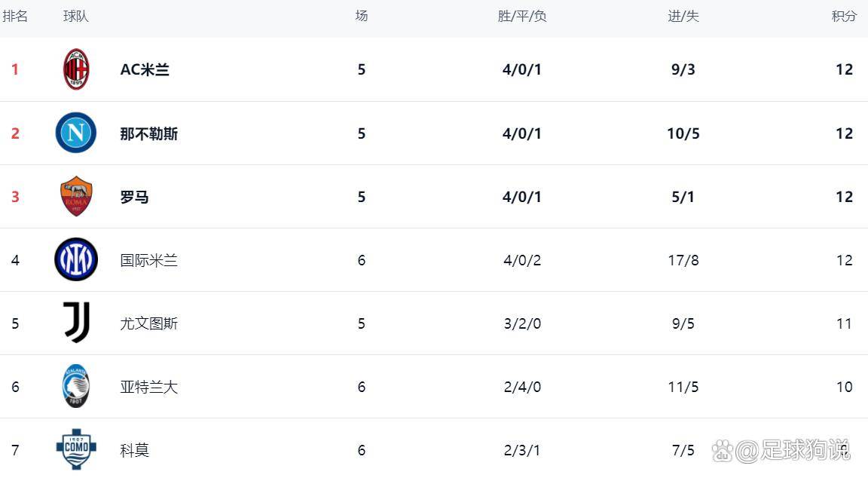Screen dimensions: 868x481
Task: Open the 国际米兰 team page
Action: pos(149,260)
